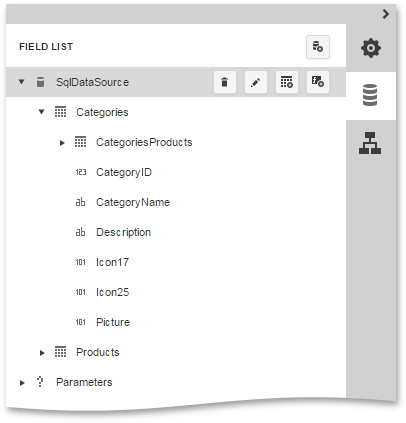Open the Properties gear tab
This screenshot has height=423, width=406.
pyautogui.click(x=371, y=48)
